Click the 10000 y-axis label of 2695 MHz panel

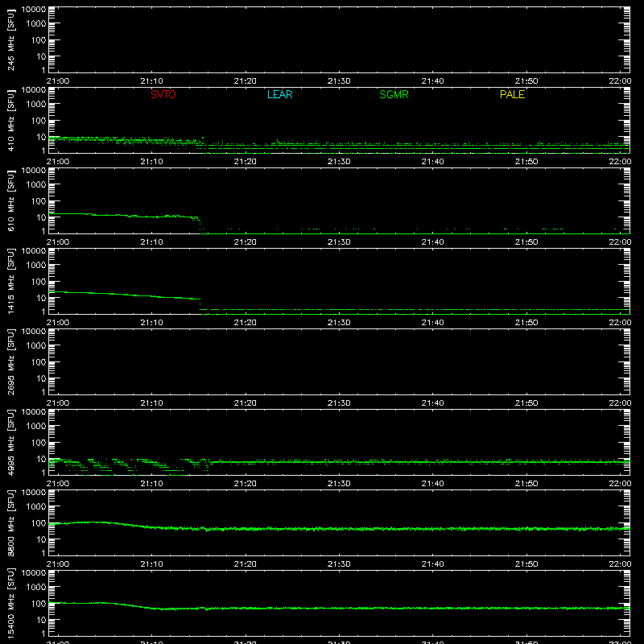34,332
